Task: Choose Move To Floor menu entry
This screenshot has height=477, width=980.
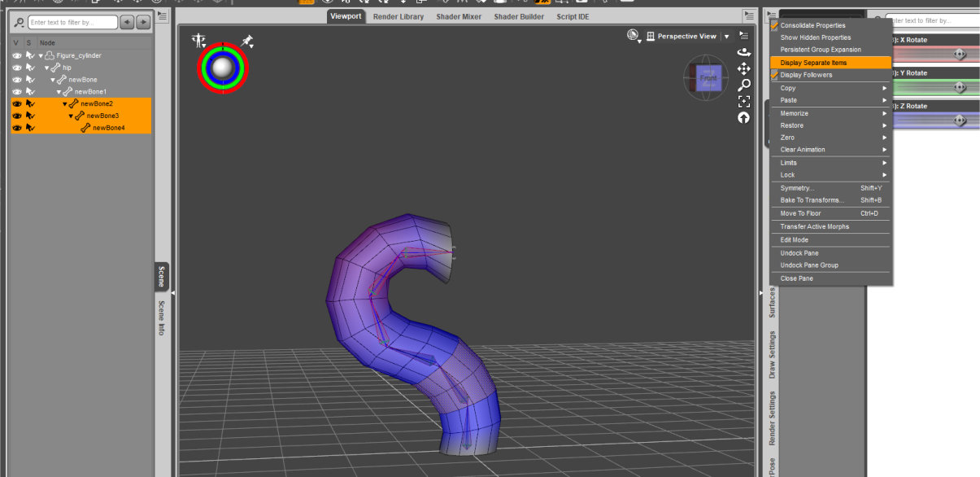Action: [x=831, y=213]
